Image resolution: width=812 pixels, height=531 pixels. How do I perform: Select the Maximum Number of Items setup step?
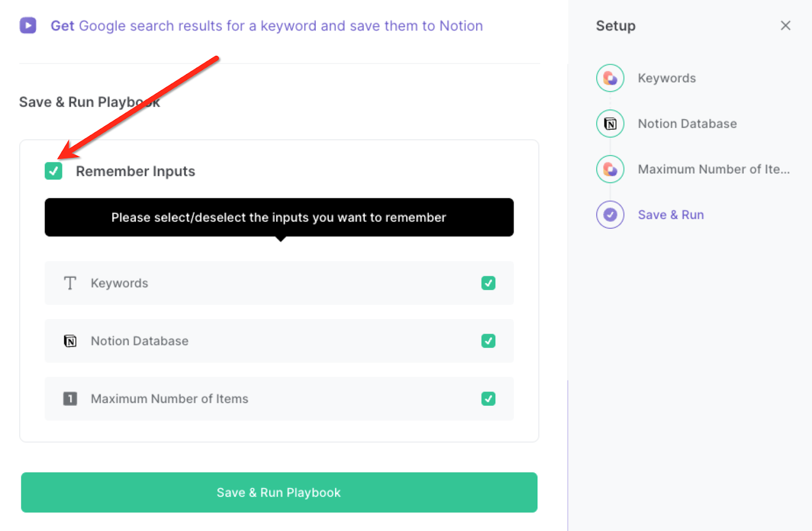(713, 169)
